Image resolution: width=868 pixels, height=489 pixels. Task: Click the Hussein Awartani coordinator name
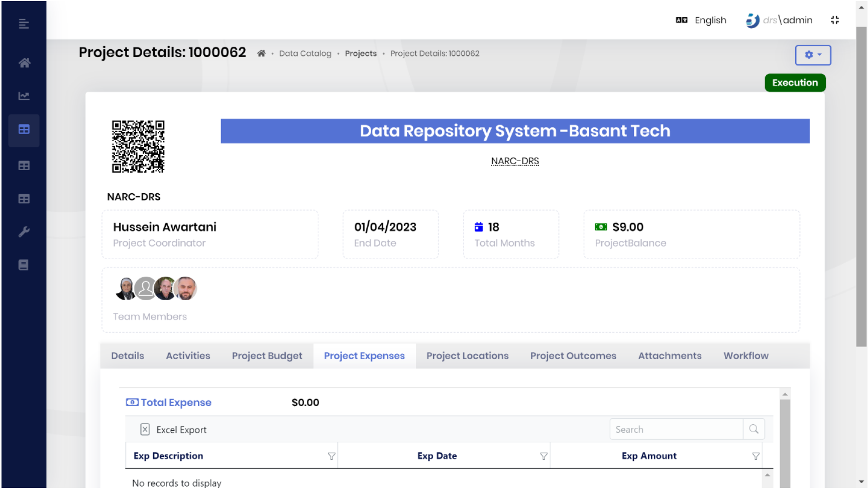coord(165,227)
